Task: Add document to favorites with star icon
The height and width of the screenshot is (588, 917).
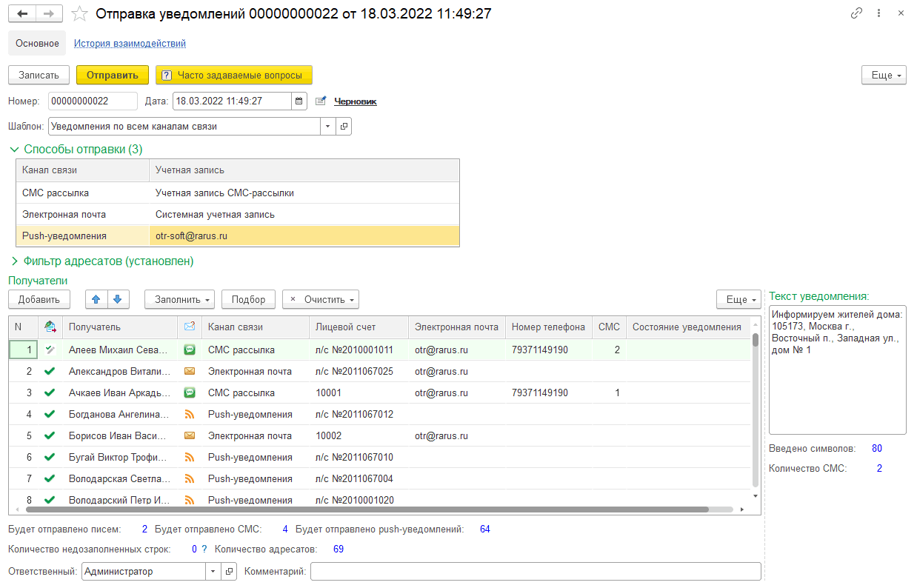Action: click(x=79, y=13)
